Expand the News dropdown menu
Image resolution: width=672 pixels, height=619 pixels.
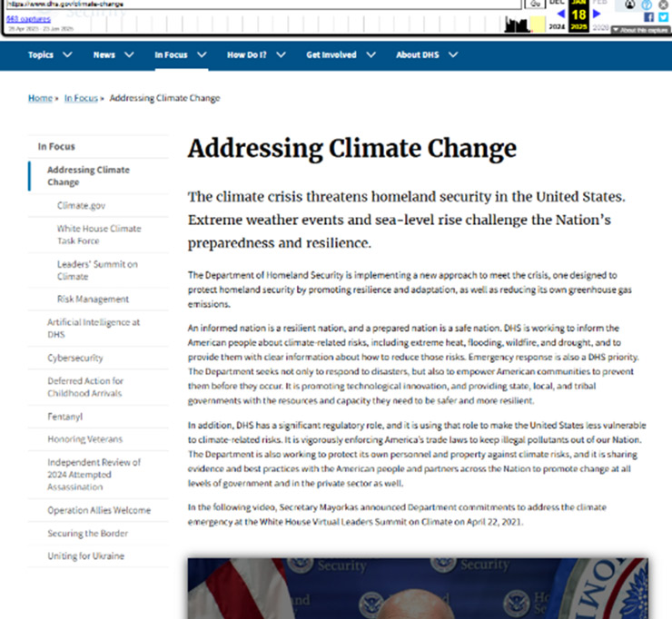point(114,54)
